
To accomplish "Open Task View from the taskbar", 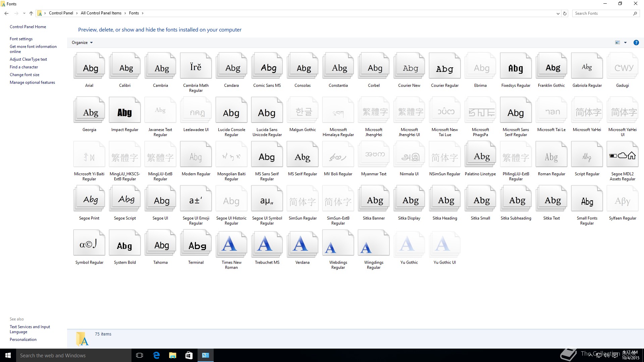I will (x=140, y=355).
